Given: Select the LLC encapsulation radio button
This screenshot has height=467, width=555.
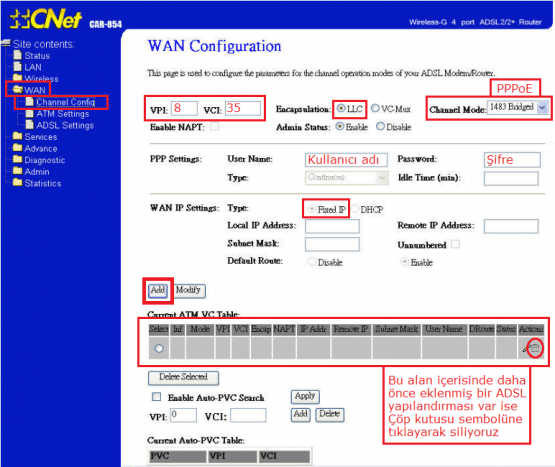Looking at the screenshot, I should coord(341,108).
